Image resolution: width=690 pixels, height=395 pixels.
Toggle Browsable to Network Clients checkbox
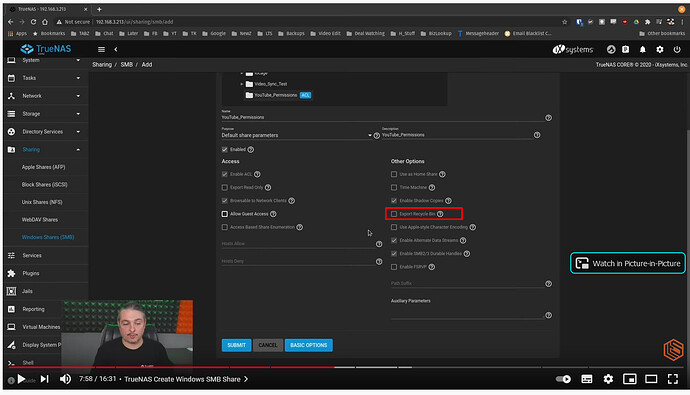point(225,201)
